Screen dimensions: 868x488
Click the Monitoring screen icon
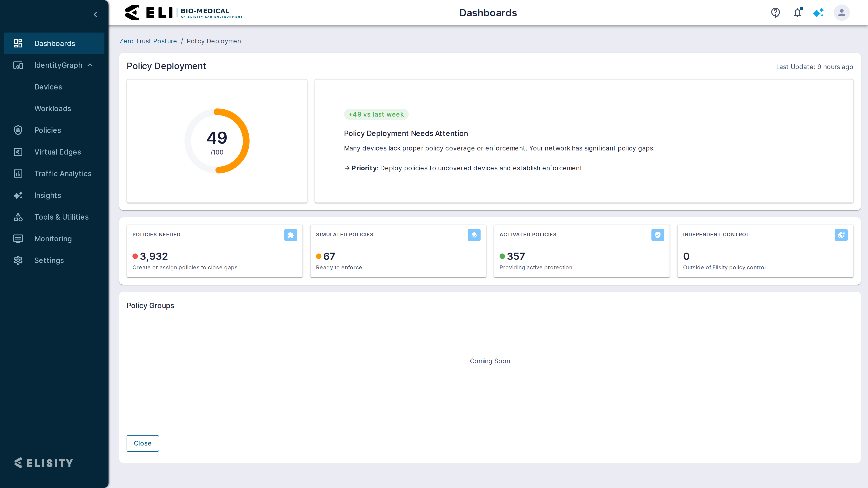point(18,239)
